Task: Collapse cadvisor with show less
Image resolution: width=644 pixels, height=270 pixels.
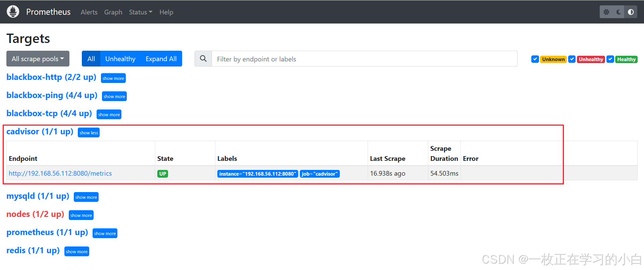Action: (x=89, y=133)
